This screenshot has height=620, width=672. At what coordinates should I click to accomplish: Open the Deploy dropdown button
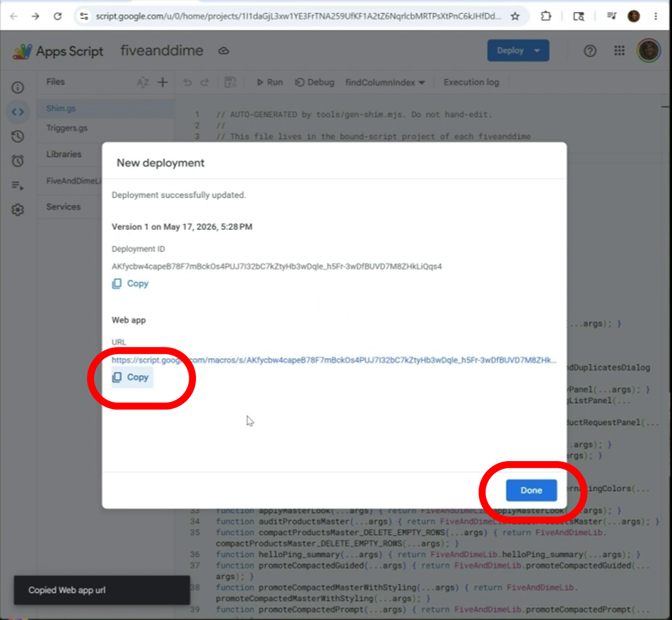tap(518, 50)
